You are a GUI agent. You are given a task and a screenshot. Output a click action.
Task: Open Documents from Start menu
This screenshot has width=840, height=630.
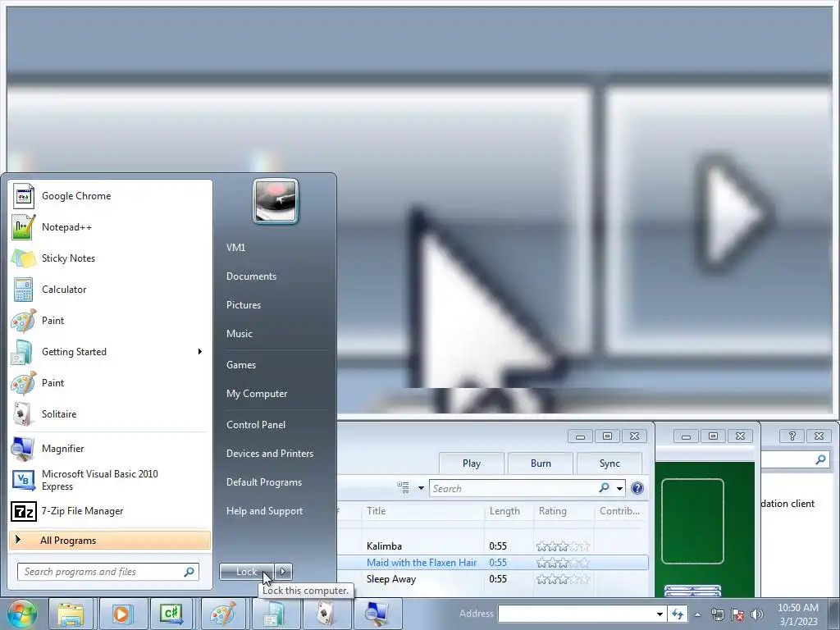coord(275,276)
